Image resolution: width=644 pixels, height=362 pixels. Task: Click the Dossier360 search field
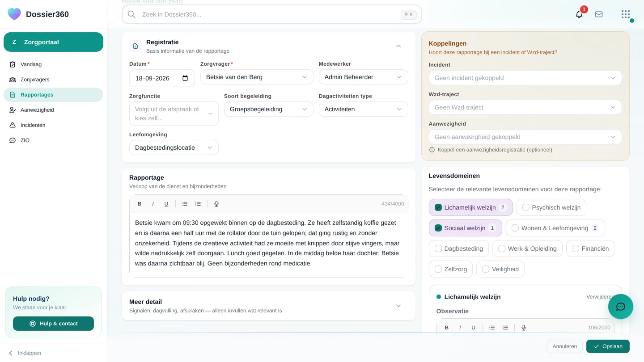(x=272, y=14)
